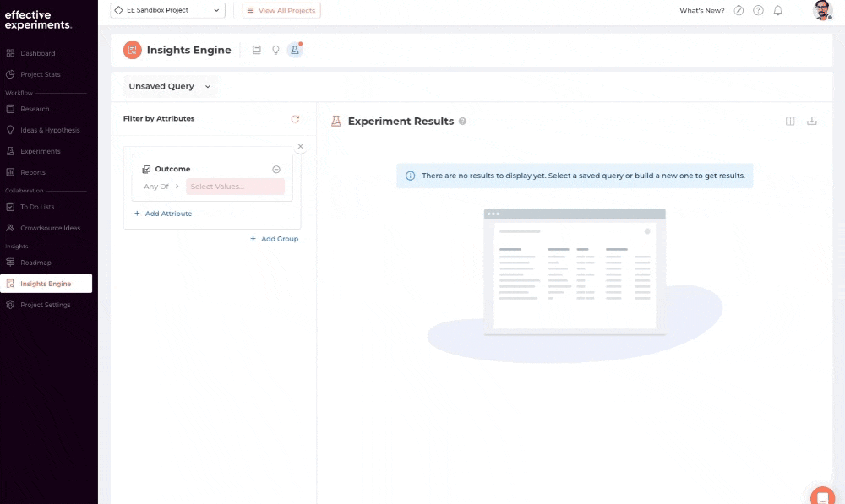Screen dimensions: 845x504
Task: Click Add Attribute
Action: [163, 214]
